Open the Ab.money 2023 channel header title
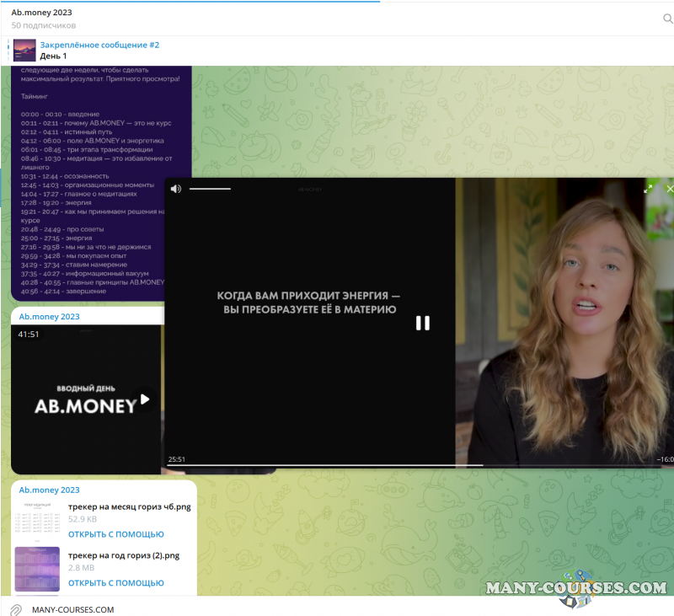 tap(41, 13)
